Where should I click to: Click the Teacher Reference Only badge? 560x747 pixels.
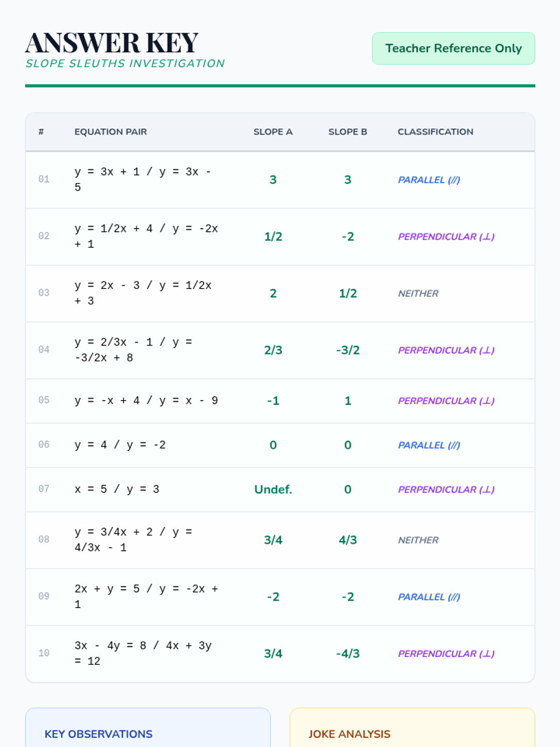click(x=453, y=49)
